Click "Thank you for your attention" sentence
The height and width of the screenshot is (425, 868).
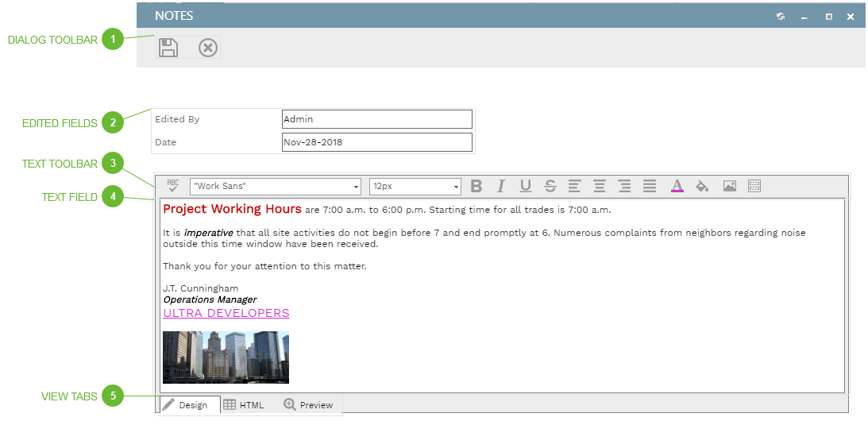[264, 266]
